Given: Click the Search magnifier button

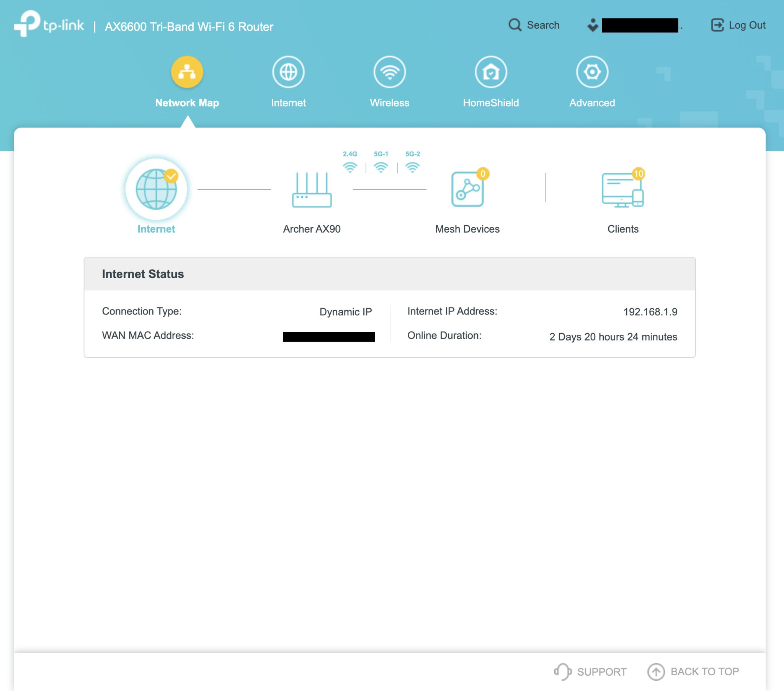Looking at the screenshot, I should click(515, 25).
